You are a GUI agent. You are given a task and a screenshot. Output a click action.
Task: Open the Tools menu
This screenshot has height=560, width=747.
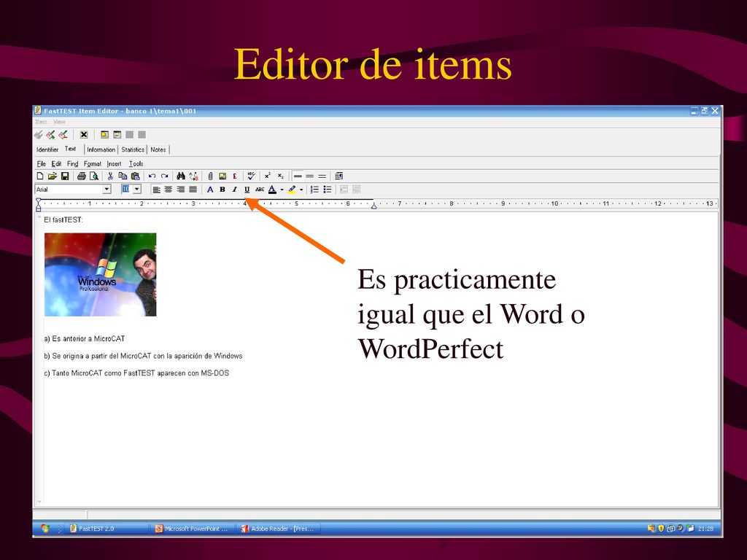coord(136,164)
